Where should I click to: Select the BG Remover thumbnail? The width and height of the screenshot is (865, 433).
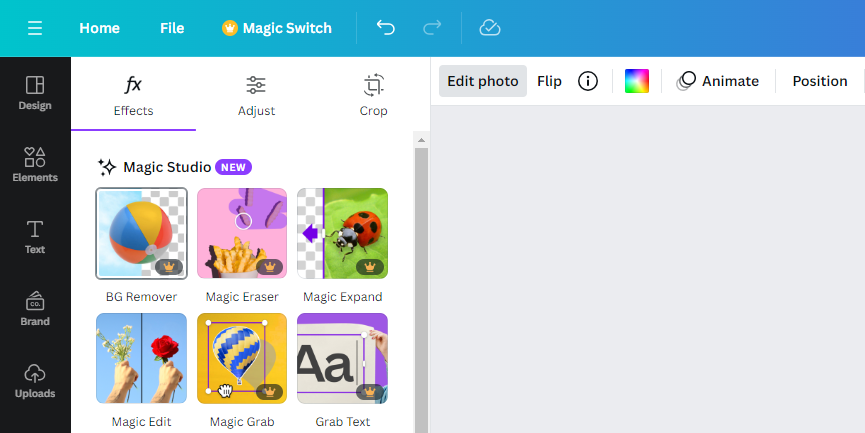click(141, 233)
